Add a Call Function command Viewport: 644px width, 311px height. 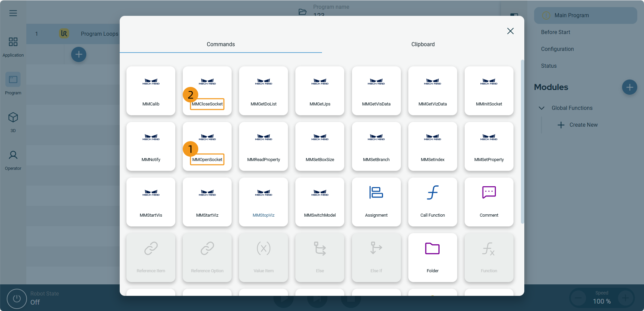433,202
